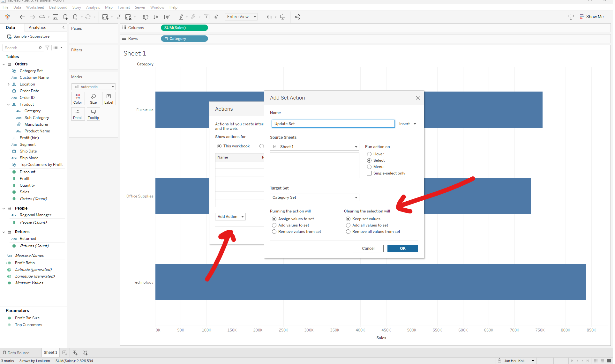Choose Assign values to set
The height and width of the screenshot is (364, 615).
274,219
